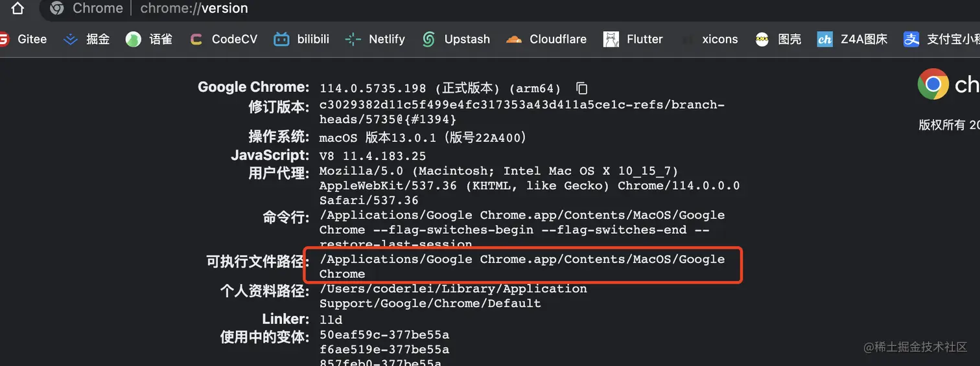Open the 语雀 bookmark
This screenshot has width=980, height=366.
[x=149, y=40]
